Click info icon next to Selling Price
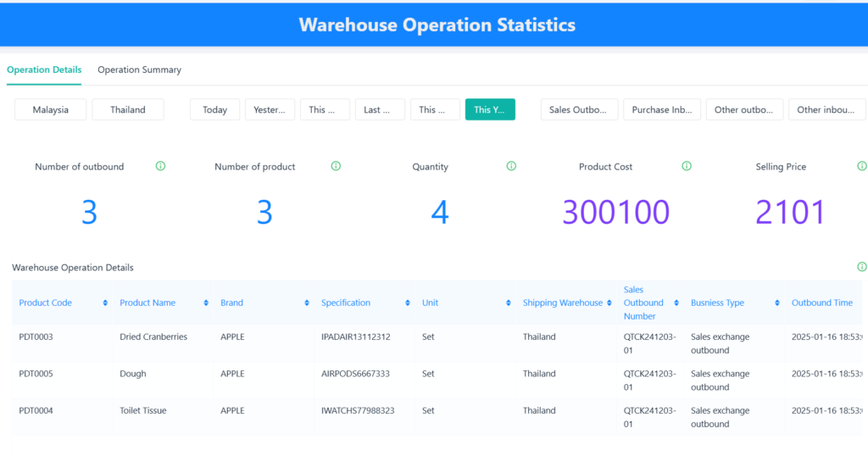Viewport: 868px width, 456px height. click(x=861, y=166)
